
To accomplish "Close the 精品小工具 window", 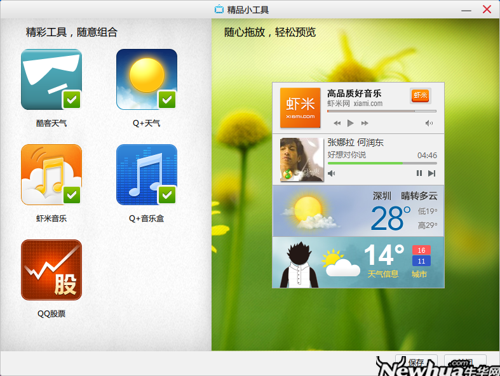I will (x=487, y=9).
